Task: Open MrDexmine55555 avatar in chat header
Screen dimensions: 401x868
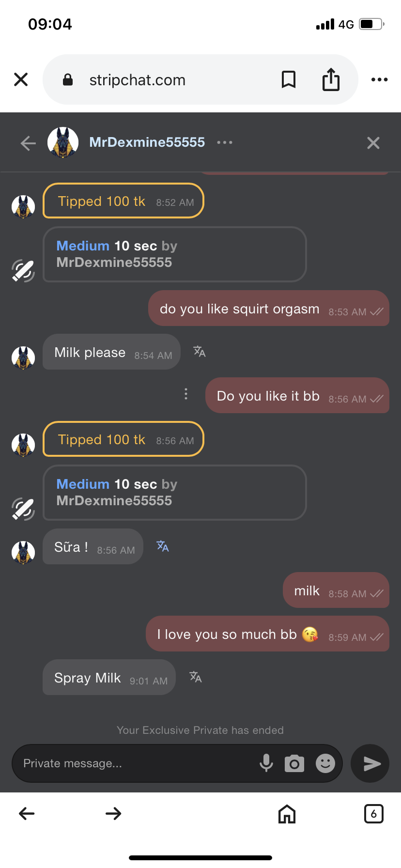Action: [x=63, y=142]
